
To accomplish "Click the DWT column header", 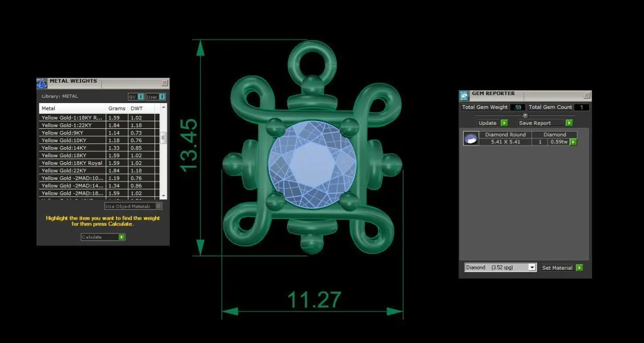I will tap(141, 108).
